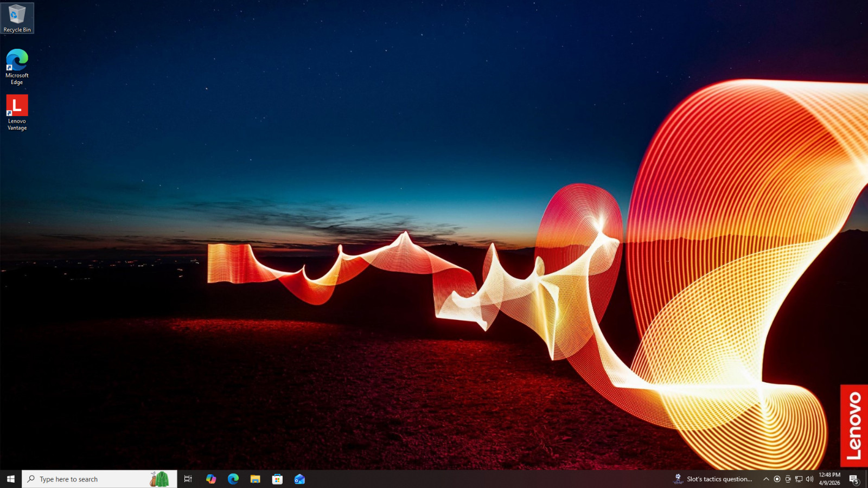Open Task View from the taskbar

[x=188, y=479]
